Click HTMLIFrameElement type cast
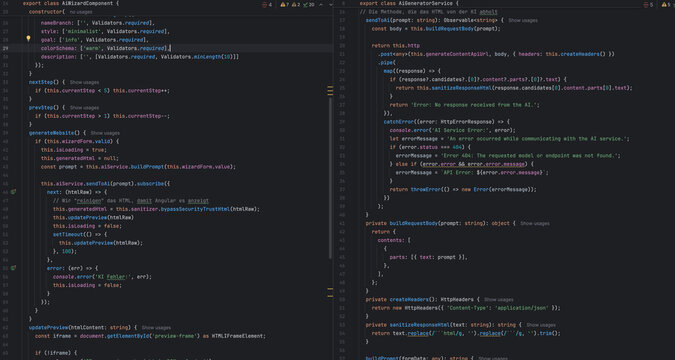675x360 pixels. pyautogui.click(x=238, y=336)
